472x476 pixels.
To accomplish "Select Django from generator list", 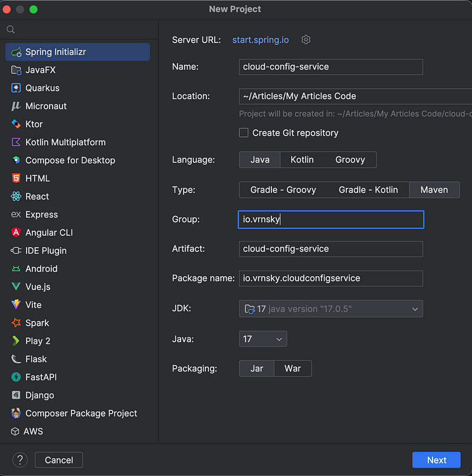I will tap(40, 395).
